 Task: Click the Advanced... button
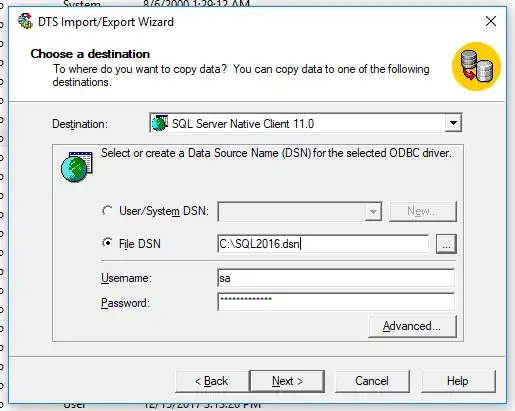412,326
